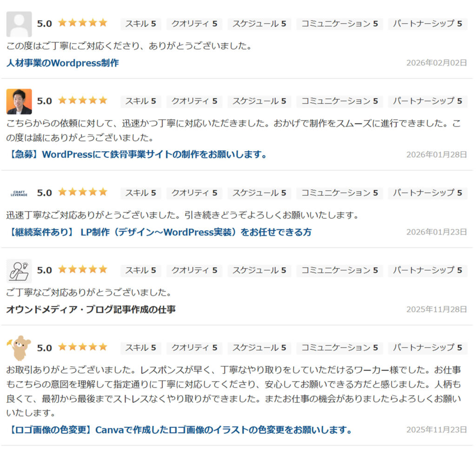This screenshot has width=476, height=463.
Task: Open the person-with-laptop avatar icon
Action: [19, 270]
